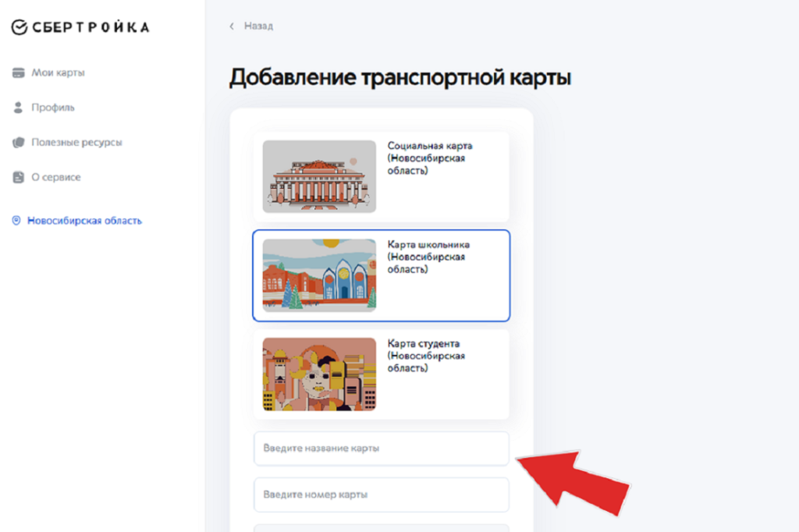799x532 pixels.
Task: Click the Новосибирская область region link
Action: point(84,221)
